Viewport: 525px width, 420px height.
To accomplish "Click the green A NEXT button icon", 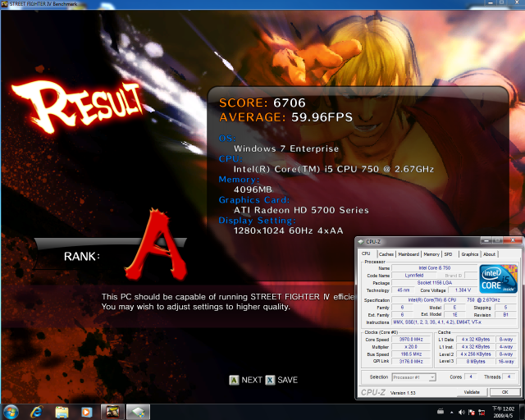I will [234, 380].
